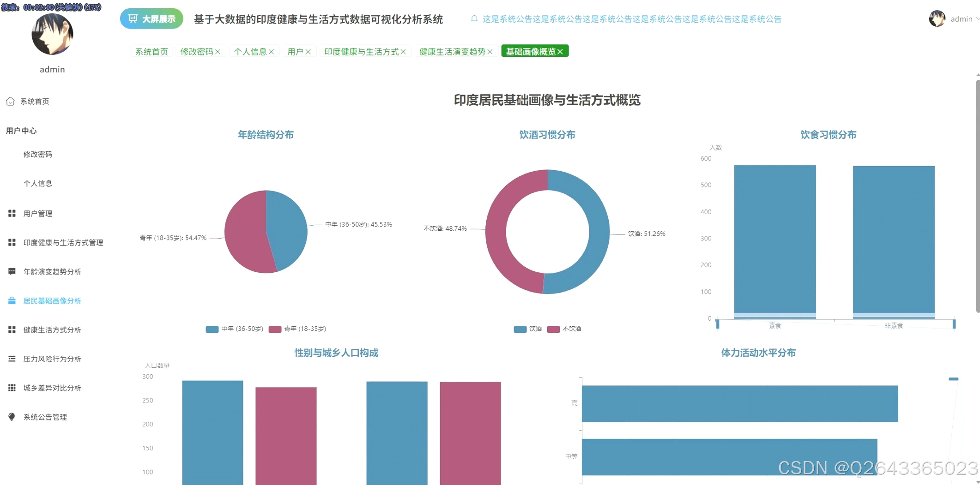Close the 基础画像概览 tab
Image resolution: width=980 pixels, height=485 pixels.
[x=560, y=52]
